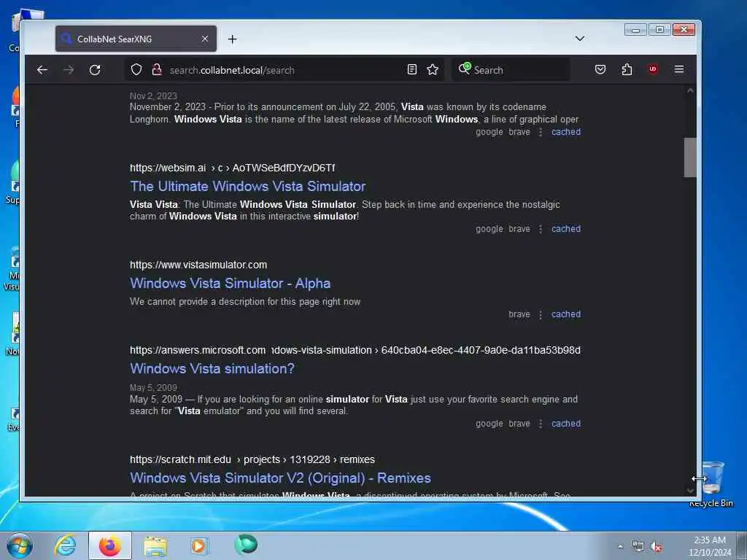Show hidden system tray icons

[620, 546]
